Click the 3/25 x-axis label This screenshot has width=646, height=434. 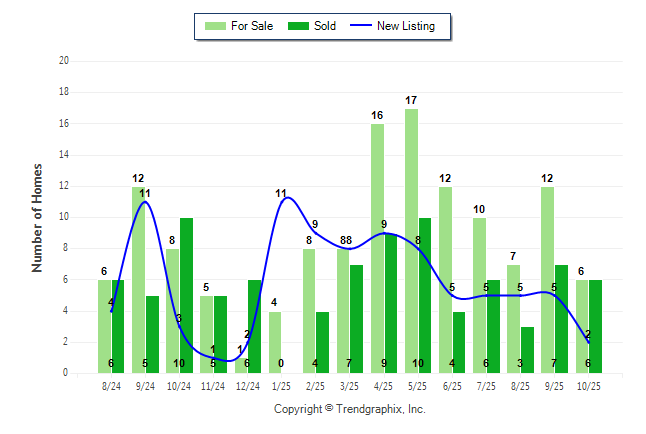350,385
